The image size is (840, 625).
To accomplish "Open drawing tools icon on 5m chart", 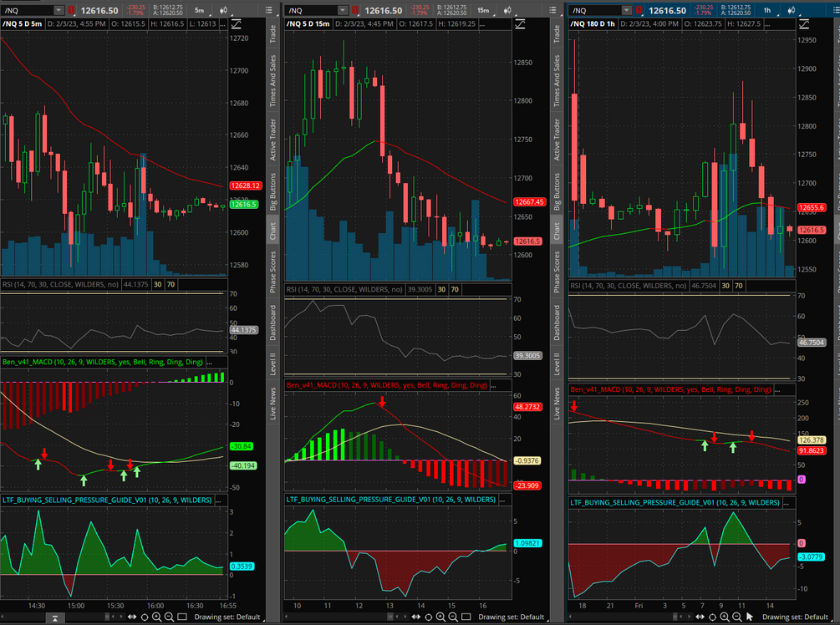I will pyautogui.click(x=237, y=24).
